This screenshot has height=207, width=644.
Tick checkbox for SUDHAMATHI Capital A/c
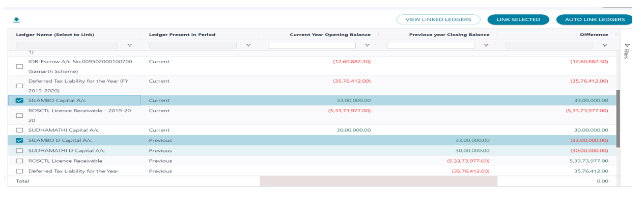[19, 130]
